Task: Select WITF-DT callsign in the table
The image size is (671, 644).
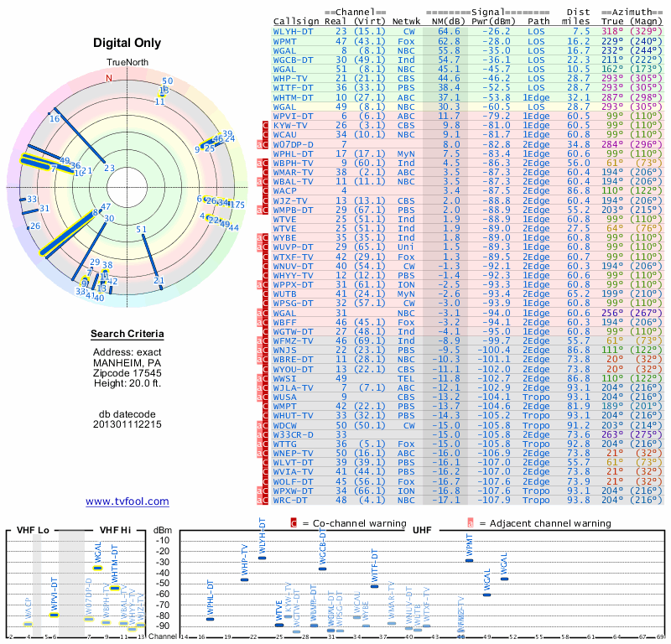Action: pyautogui.click(x=293, y=88)
